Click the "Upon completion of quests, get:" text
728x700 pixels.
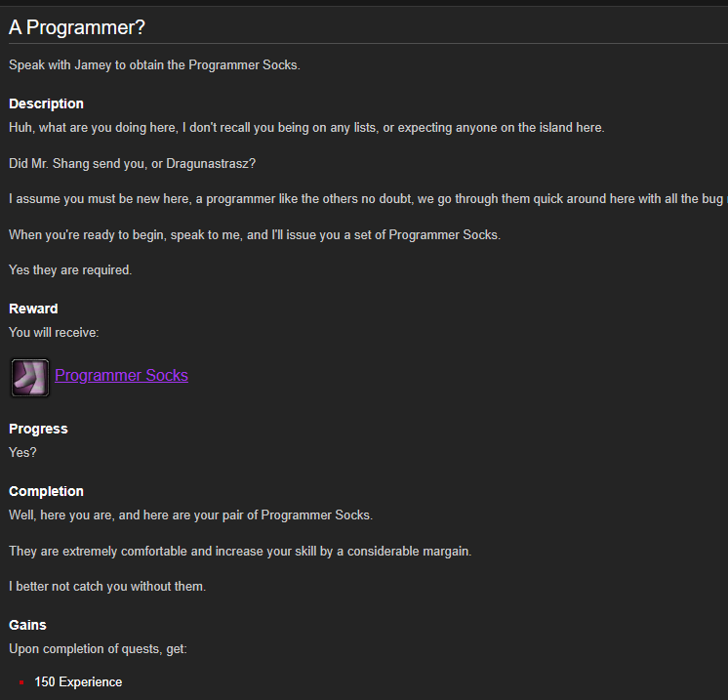pyautogui.click(x=98, y=649)
